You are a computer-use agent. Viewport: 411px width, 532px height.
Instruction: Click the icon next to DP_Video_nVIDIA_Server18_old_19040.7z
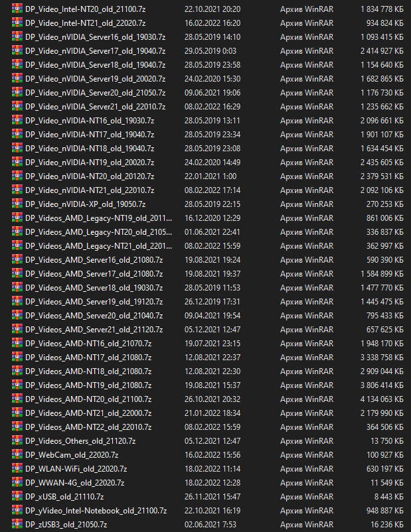point(17,64)
